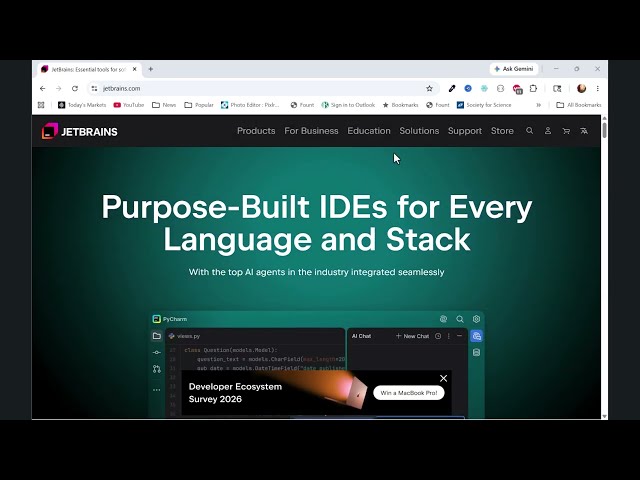The height and width of the screenshot is (480, 640).
Task: Click the JetBrains logo in the site header
Action: click(80, 131)
